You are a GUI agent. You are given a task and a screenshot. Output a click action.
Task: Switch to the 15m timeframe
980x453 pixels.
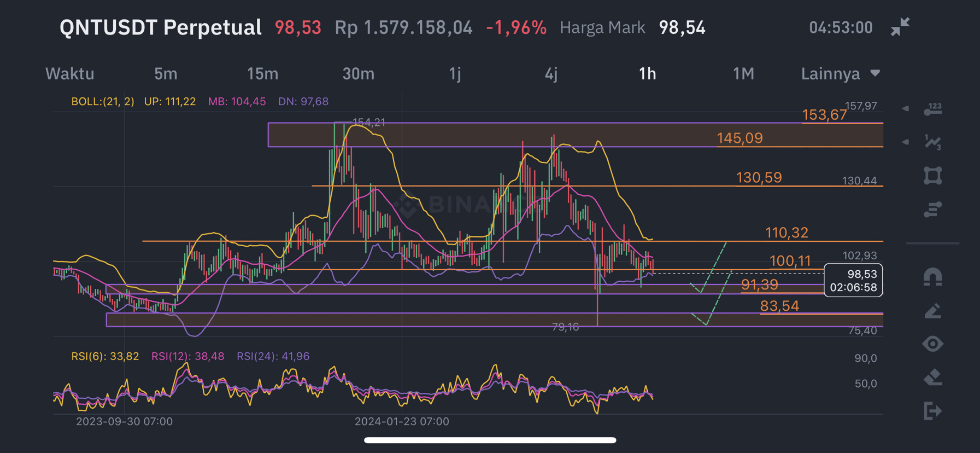(262, 74)
